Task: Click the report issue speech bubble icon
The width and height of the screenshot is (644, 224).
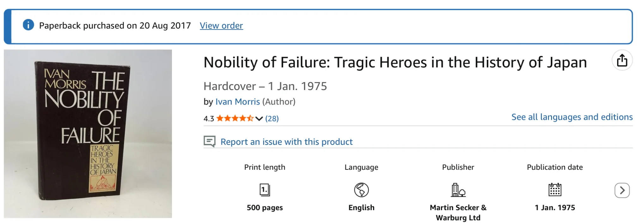Action: [210, 141]
